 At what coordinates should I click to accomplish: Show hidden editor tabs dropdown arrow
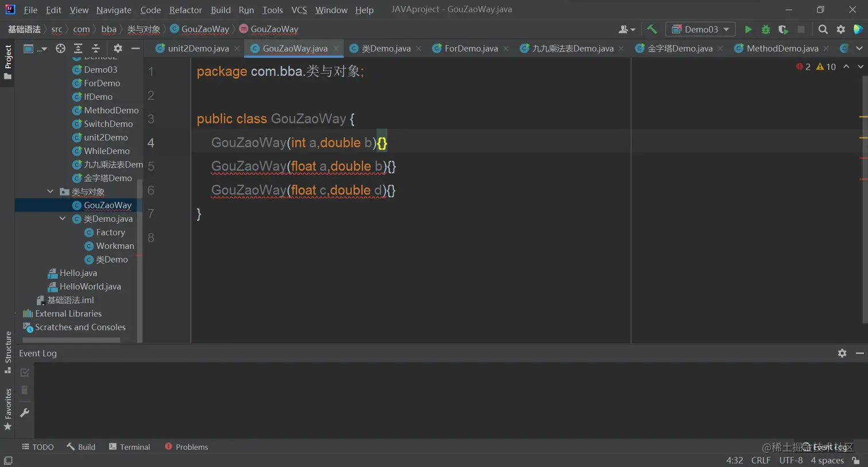859,49
